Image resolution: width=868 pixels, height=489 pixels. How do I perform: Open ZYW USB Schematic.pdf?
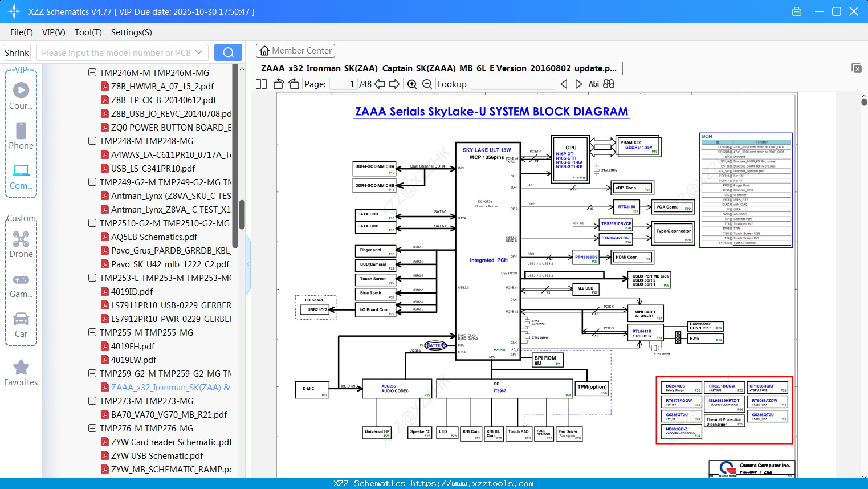157,455
